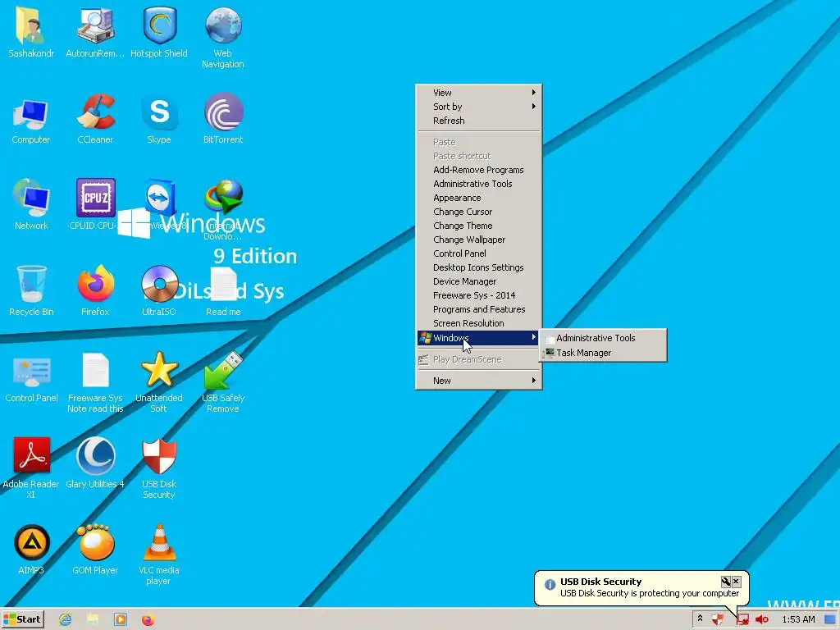Viewport: 840px width, 630px height.
Task: Open Appearance from context menu
Action: pos(478,198)
